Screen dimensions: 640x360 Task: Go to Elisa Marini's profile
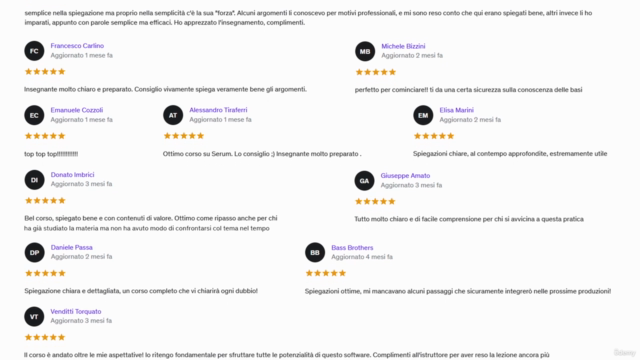click(x=456, y=110)
